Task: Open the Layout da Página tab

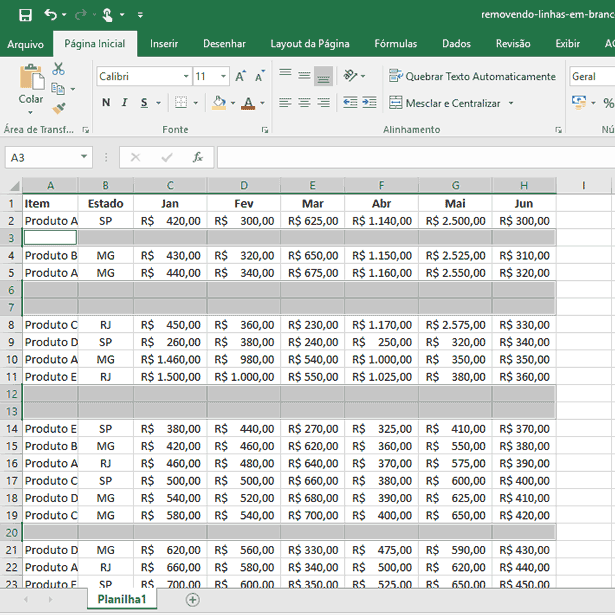Action: click(x=310, y=44)
